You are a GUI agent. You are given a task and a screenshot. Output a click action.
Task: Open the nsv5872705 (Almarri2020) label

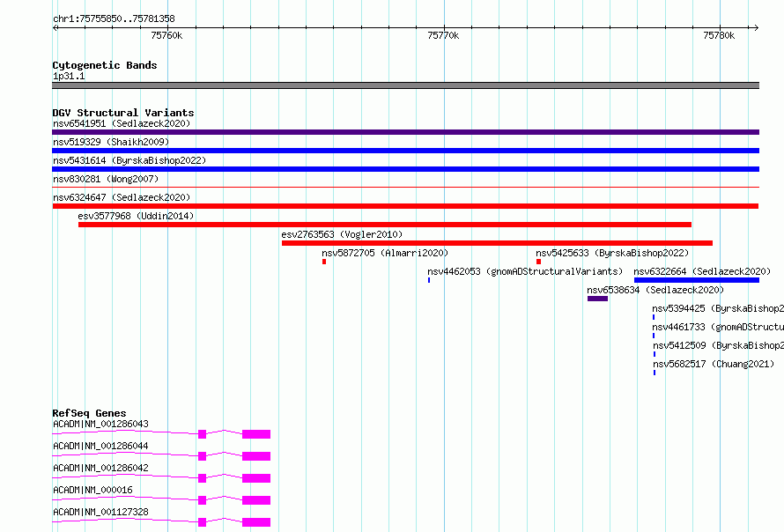pyautogui.click(x=385, y=253)
